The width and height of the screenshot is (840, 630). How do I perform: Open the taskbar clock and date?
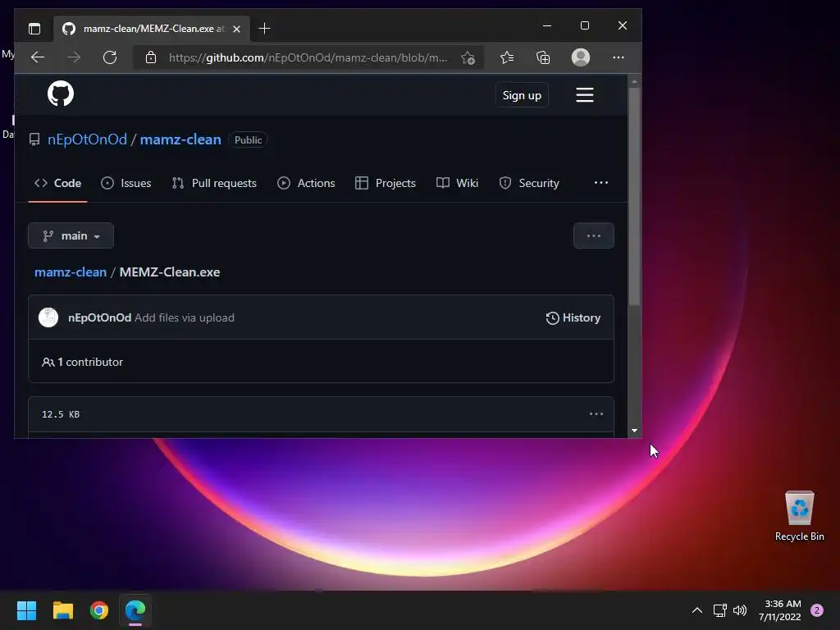pyautogui.click(x=780, y=610)
